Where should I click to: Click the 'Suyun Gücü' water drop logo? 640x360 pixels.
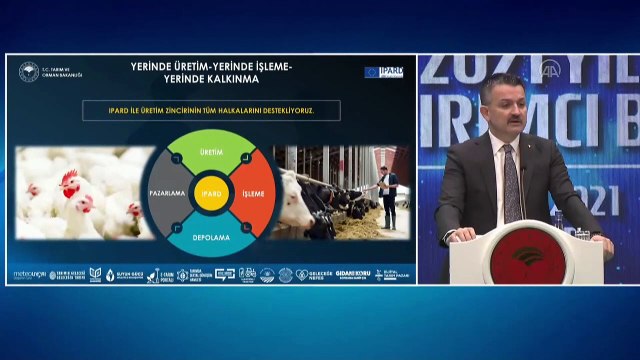[124, 275]
